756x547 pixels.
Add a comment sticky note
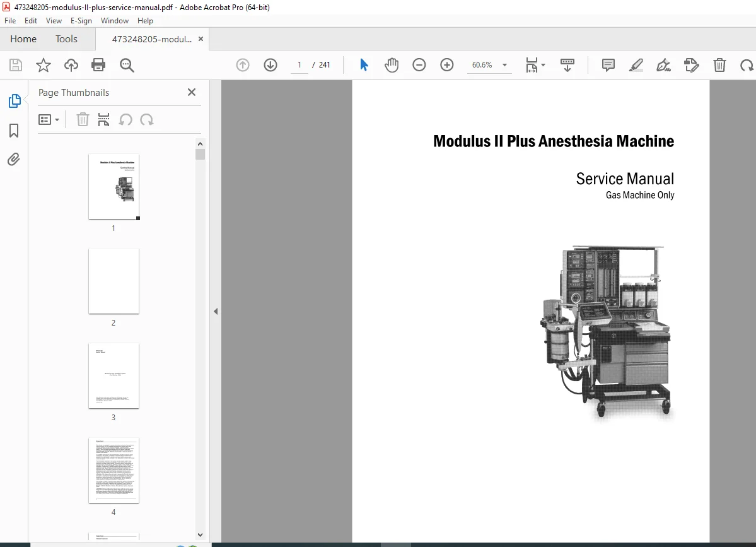tap(608, 64)
